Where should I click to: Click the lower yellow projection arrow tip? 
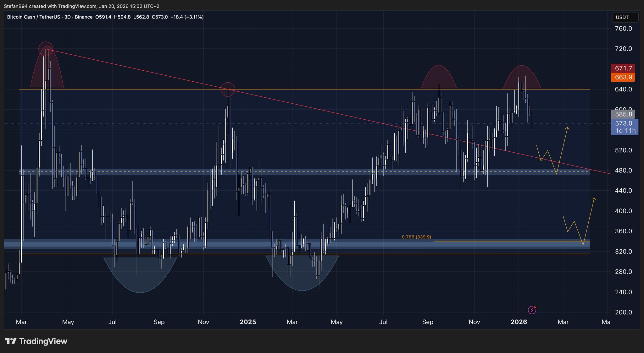pos(594,198)
